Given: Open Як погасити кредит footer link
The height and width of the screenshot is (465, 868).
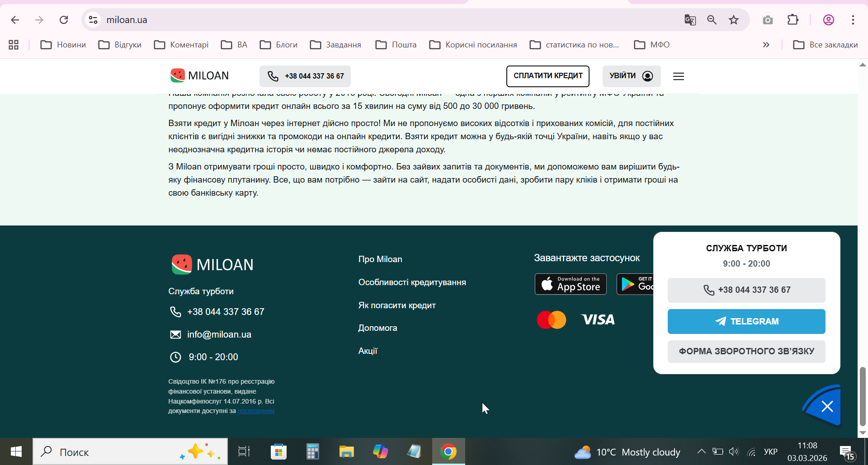Looking at the screenshot, I should [397, 305].
